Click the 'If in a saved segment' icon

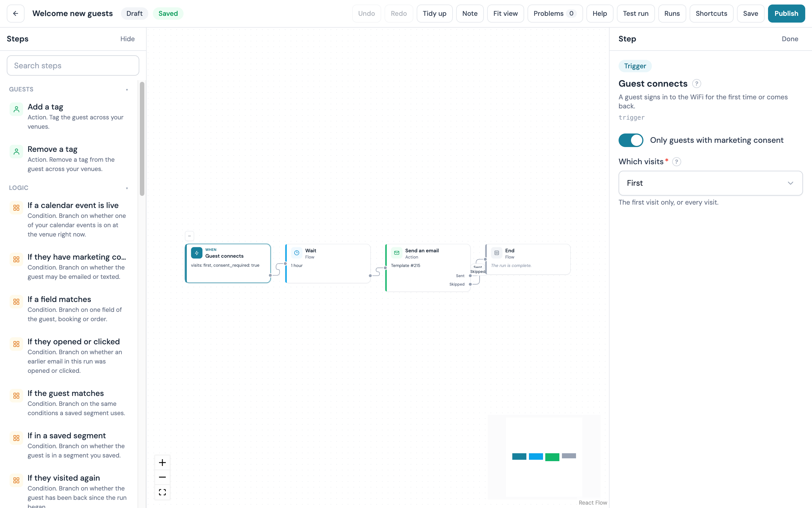tap(16, 438)
